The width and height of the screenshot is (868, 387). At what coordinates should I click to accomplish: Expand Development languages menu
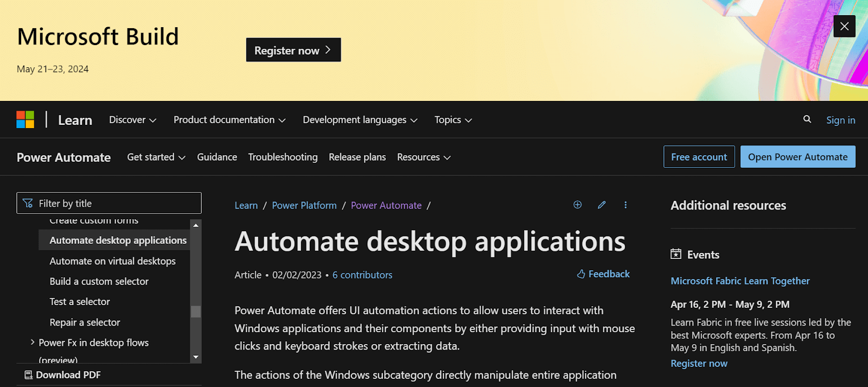[x=360, y=120]
